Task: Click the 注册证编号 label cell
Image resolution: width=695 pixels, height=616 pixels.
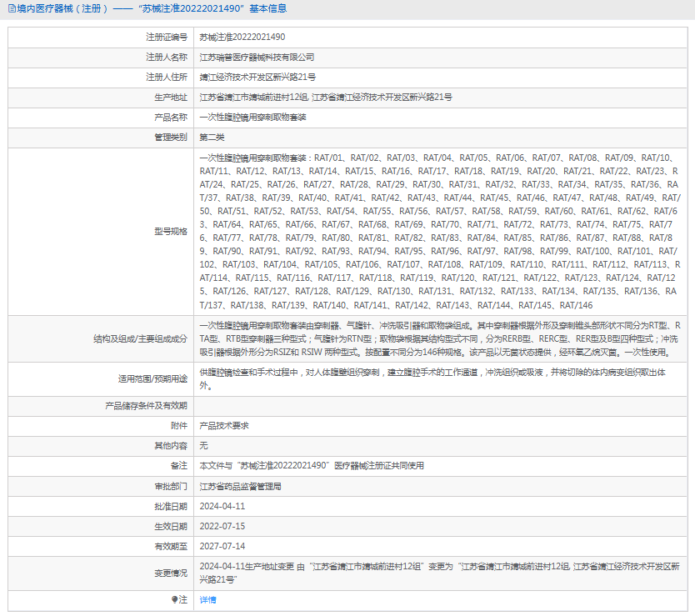Action: click(x=101, y=38)
